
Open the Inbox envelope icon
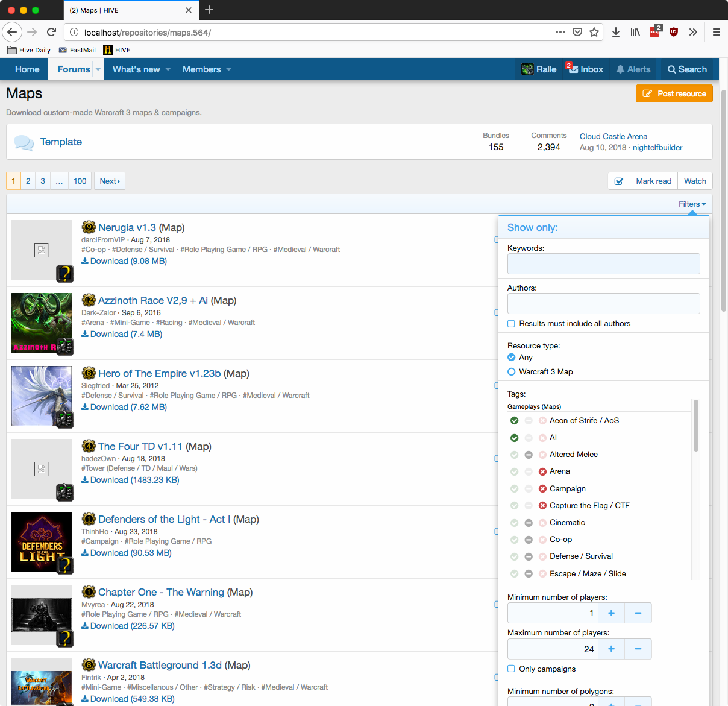[574, 69]
